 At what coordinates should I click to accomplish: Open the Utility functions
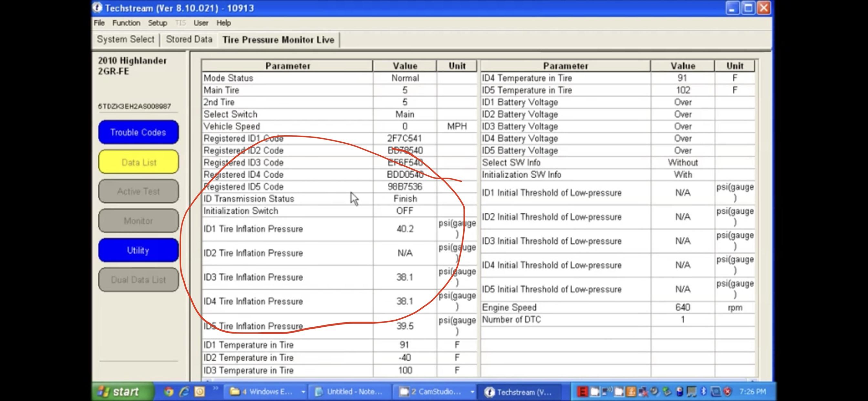tap(139, 250)
